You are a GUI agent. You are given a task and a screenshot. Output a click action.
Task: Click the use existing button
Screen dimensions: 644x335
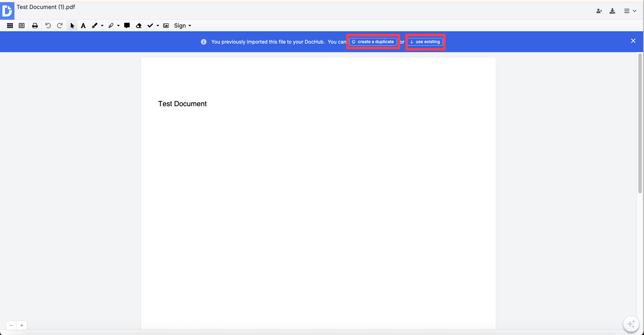(425, 42)
